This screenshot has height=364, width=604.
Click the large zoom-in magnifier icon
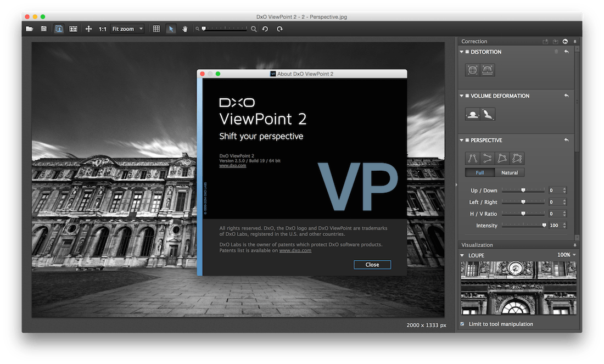click(254, 29)
